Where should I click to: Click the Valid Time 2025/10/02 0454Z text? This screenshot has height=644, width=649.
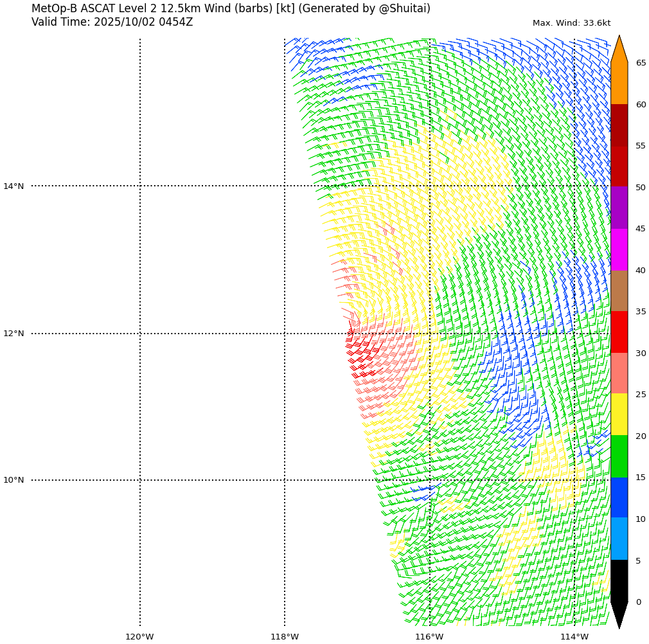coord(112,22)
